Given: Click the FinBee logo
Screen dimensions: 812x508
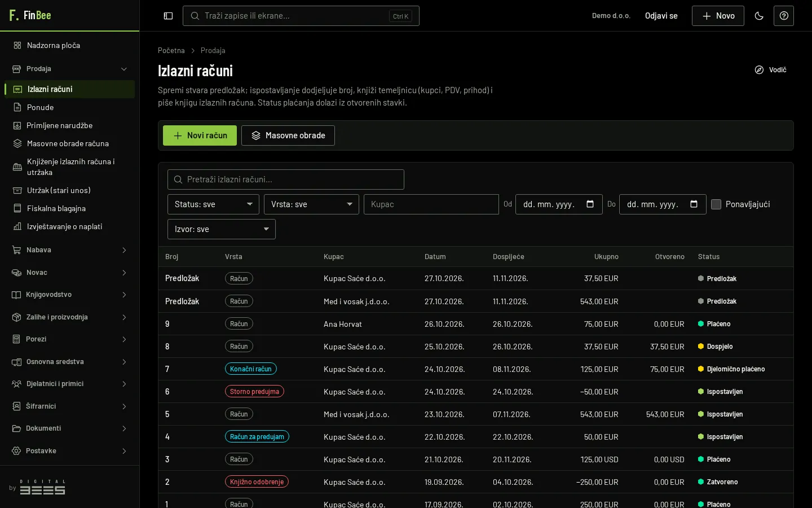Looking at the screenshot, I should [x=30, y=15].
